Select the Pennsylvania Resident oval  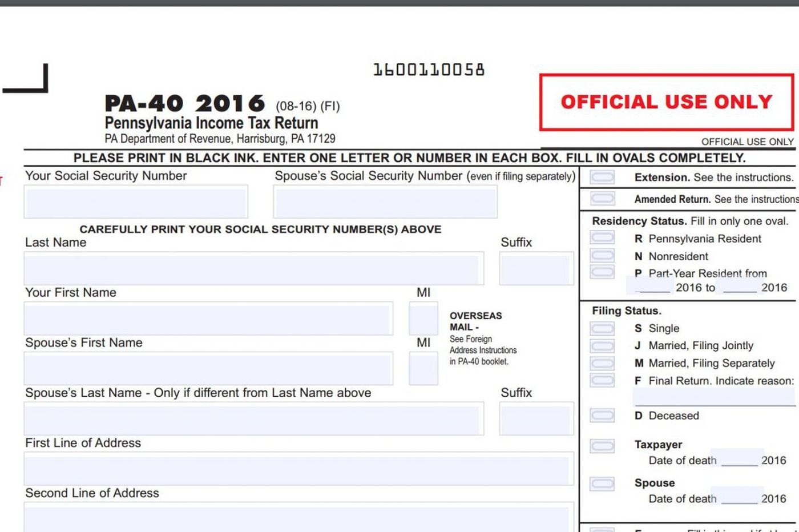click(x=602, y=237)
